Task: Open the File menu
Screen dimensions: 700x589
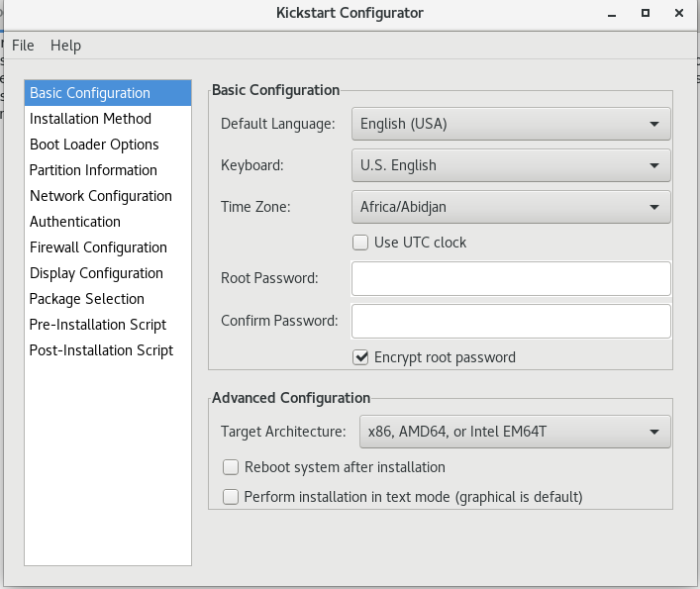Action: (x=23, y=46)
